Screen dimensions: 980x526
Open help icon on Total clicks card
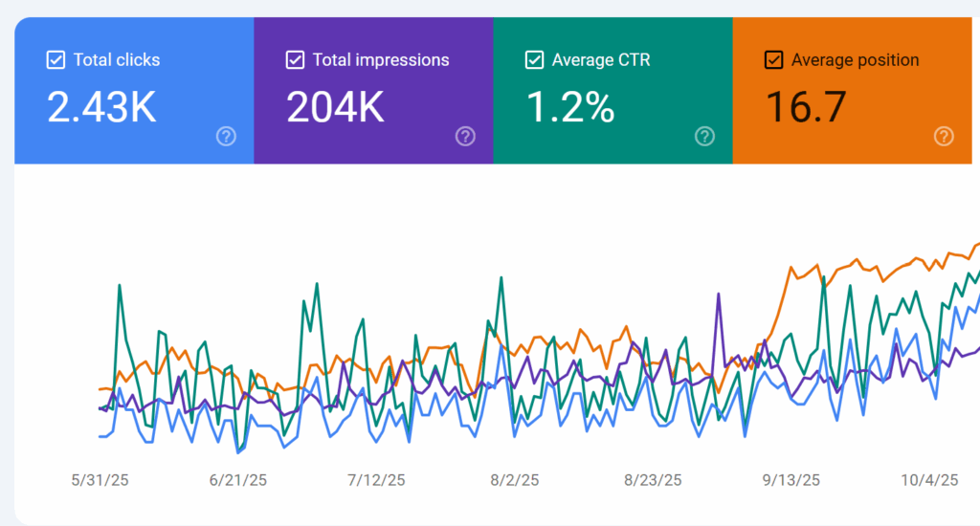click(226, 136)
